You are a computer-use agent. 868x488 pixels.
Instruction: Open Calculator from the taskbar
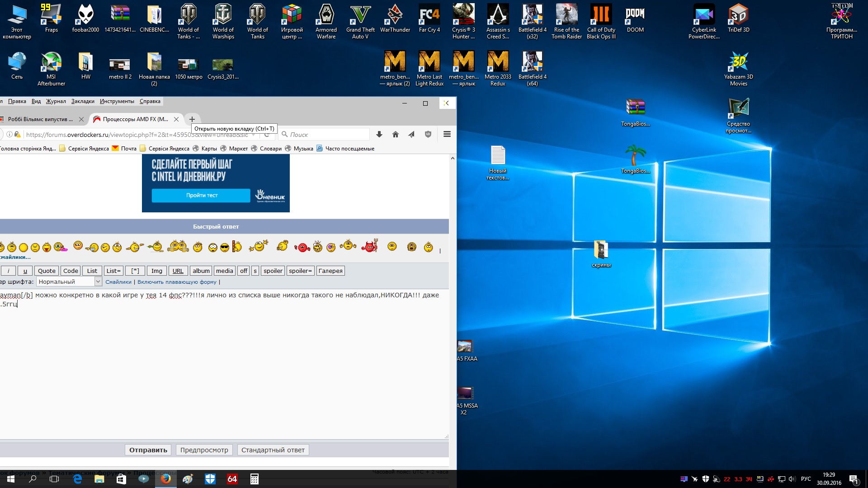point(254,479)
